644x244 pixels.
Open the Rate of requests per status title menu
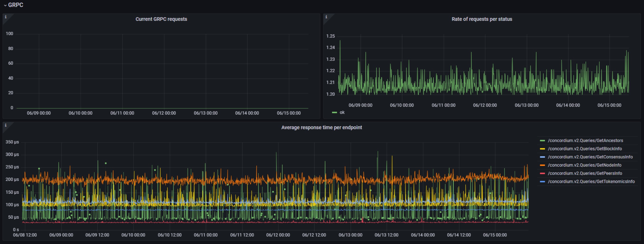(482, 19)
